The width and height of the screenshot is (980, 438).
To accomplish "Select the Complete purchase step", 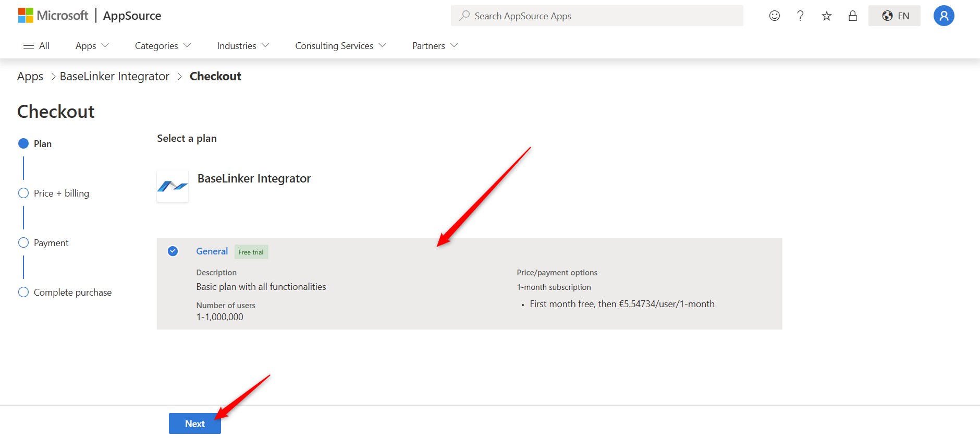I will pyautogui.click(x=65, y=292).
